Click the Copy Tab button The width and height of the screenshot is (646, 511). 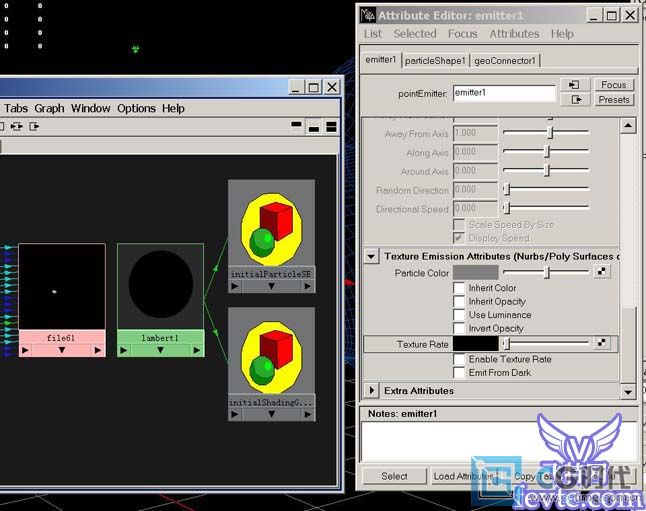click(532, 476)
